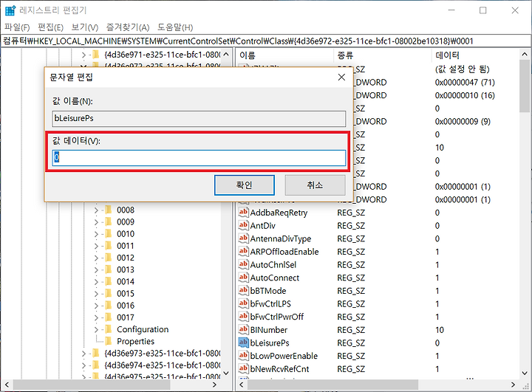The height and width of the screenshot is (392, 532).
Task: Click the tree pane scroll up arrow
Action: (226, 54)
